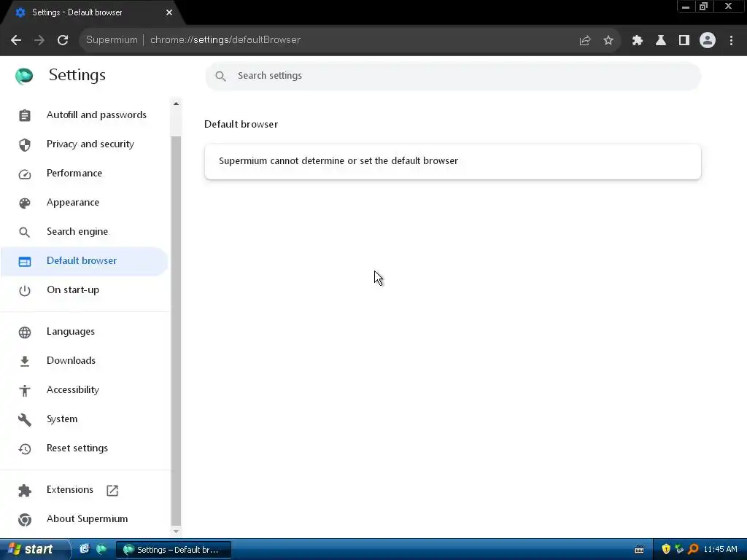Click the Supermium logo beside Settings title
Screen dimensions: 747x560
click(24, 76)
